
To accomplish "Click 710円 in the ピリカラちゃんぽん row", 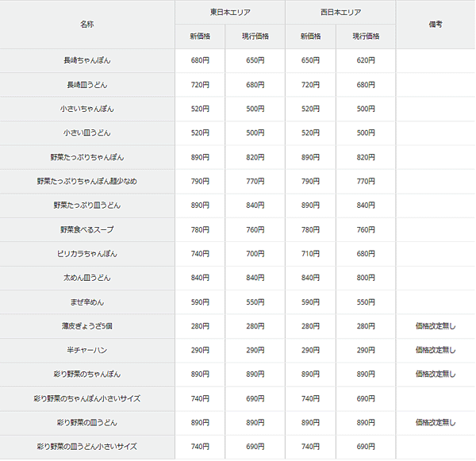I will coord(310,254).
